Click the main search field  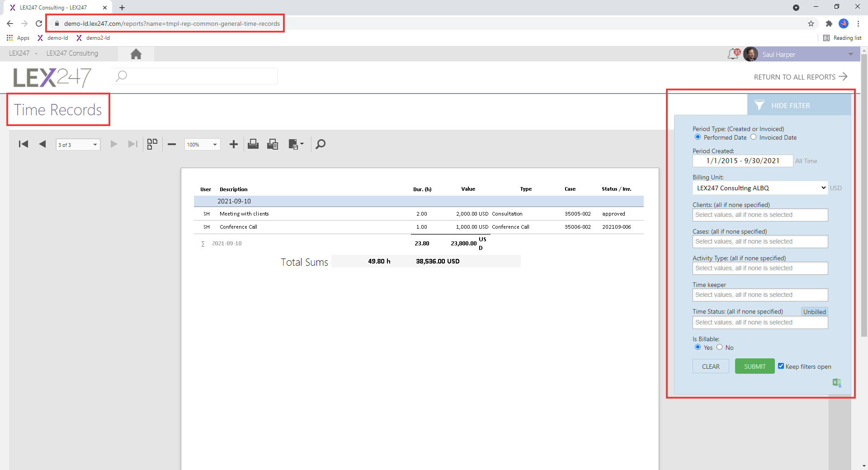click(195, 76)
